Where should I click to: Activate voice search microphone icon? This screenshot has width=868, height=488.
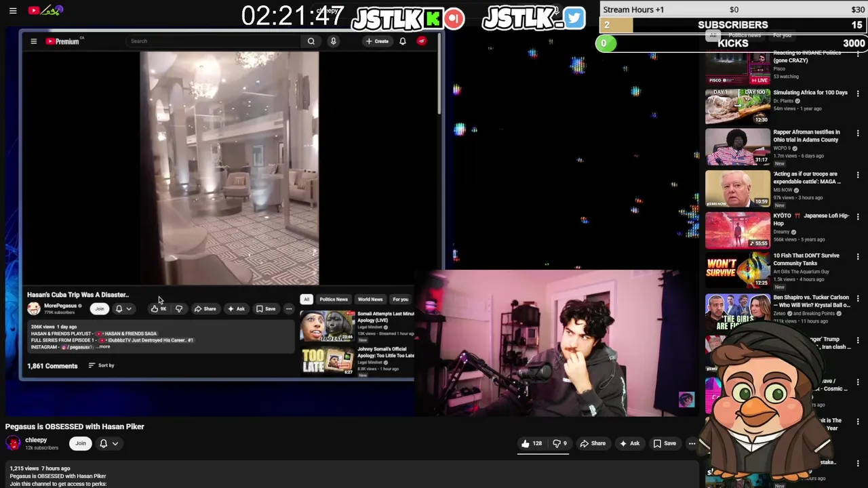[333, 41]
